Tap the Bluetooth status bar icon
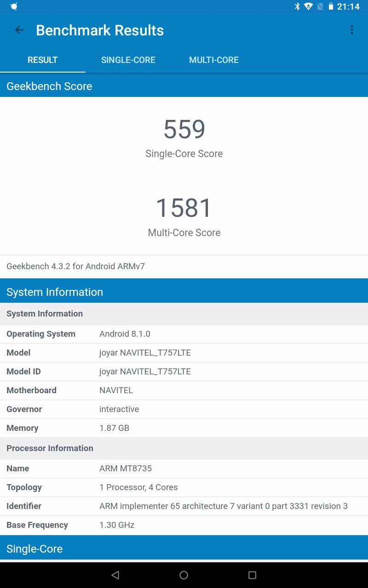The height and width of the screenshot is (588, 368). pos(297,6)
